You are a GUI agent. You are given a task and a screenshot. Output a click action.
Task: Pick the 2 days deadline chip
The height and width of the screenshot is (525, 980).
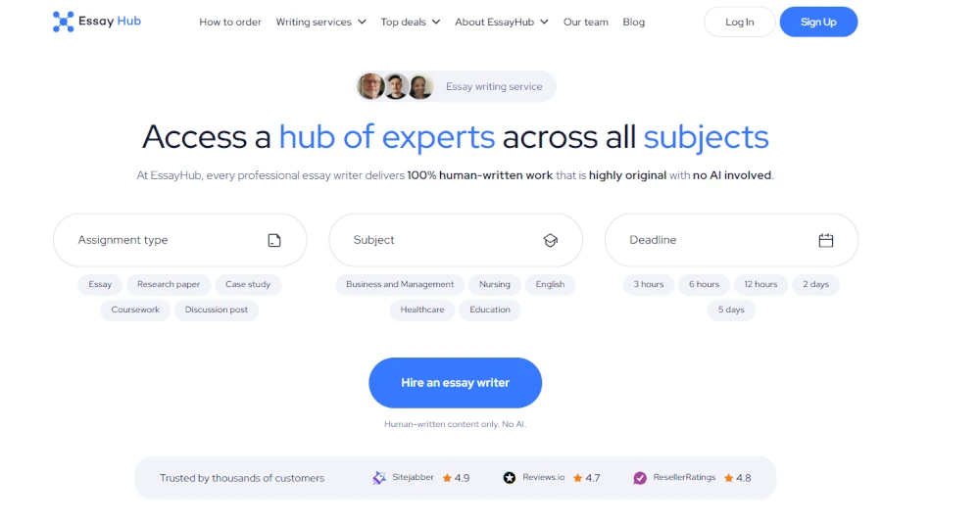pyautogui.click(x=815, y=284)
